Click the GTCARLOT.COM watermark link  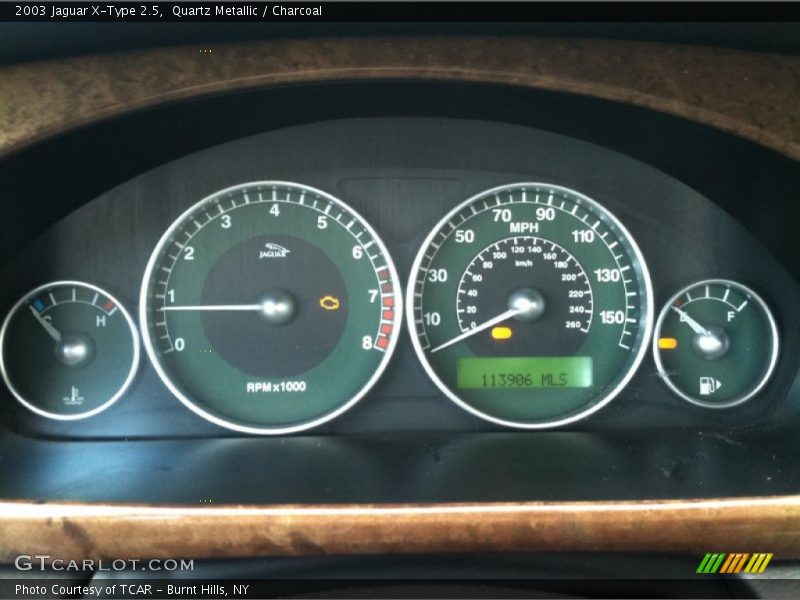tap(104, 563)
